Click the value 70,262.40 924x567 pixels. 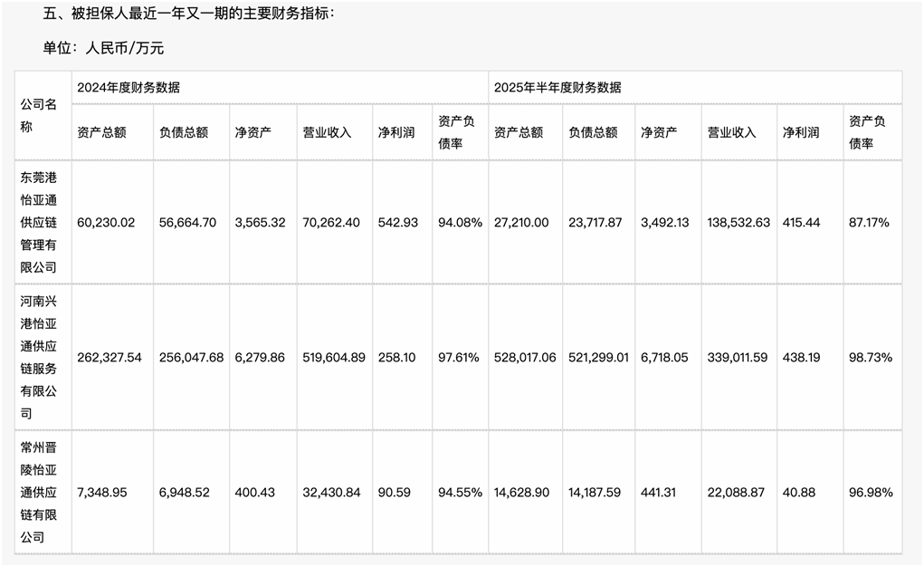331,223
